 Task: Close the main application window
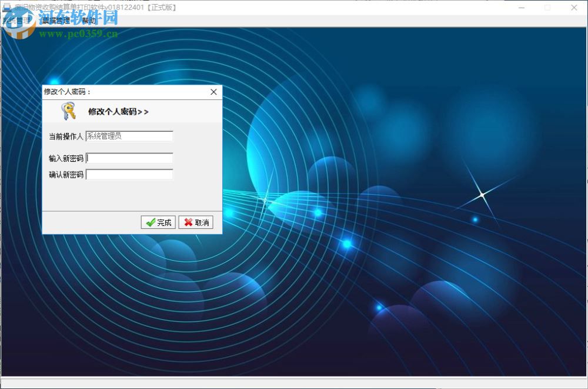tap(574, 8)
